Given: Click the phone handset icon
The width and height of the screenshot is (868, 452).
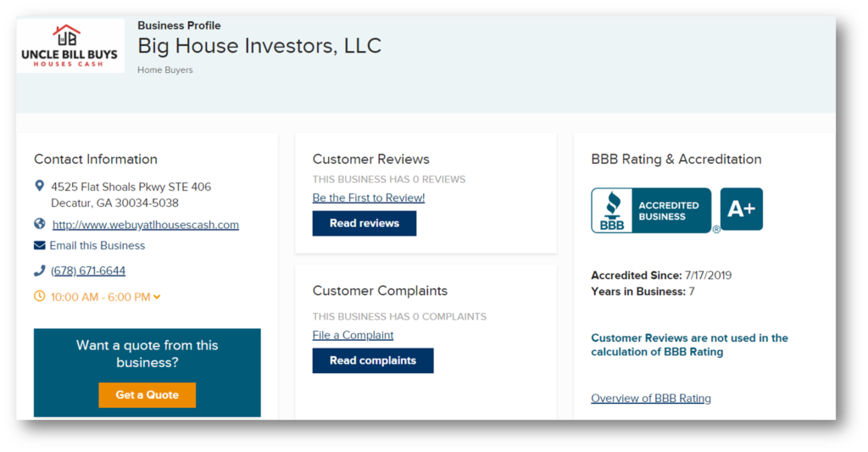Looking at the screenshot, I should coord(39,271).
